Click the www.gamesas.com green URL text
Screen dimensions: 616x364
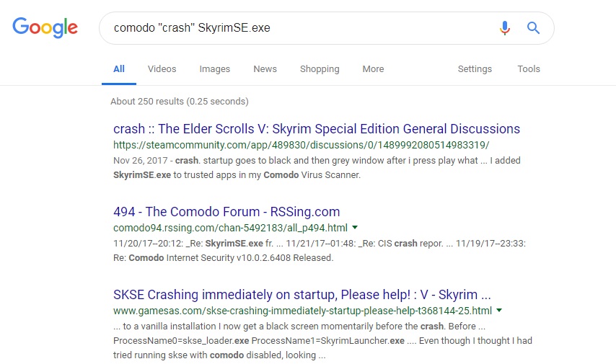coord(302,311)
